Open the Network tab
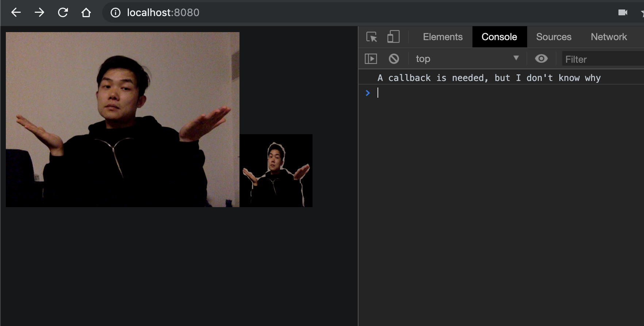 point(609,37)
